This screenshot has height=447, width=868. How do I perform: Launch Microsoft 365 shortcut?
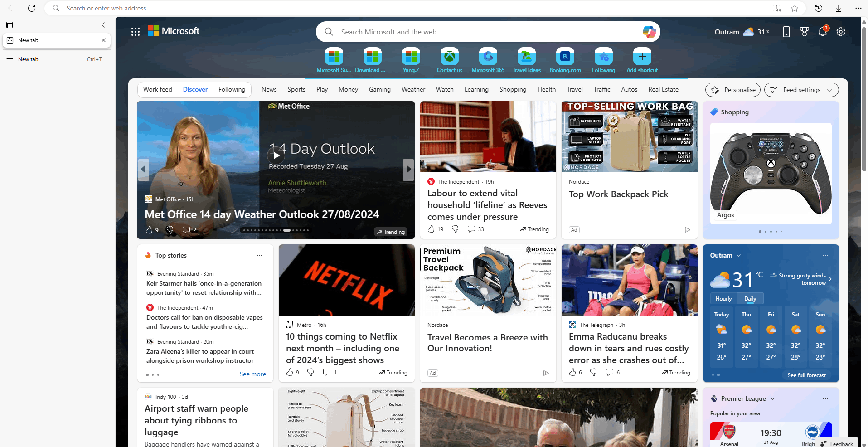coord(488,60)
